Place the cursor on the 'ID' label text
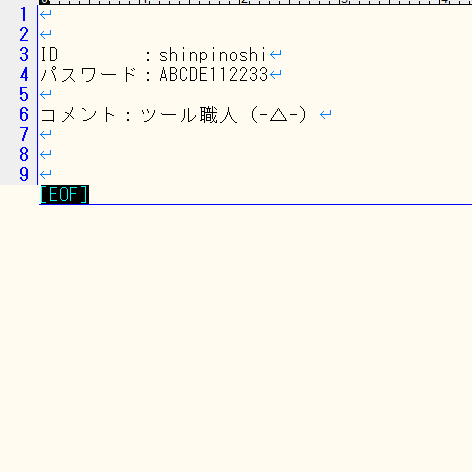The width and height of the screenshot is (472, 472). click(x=49, y=55)
